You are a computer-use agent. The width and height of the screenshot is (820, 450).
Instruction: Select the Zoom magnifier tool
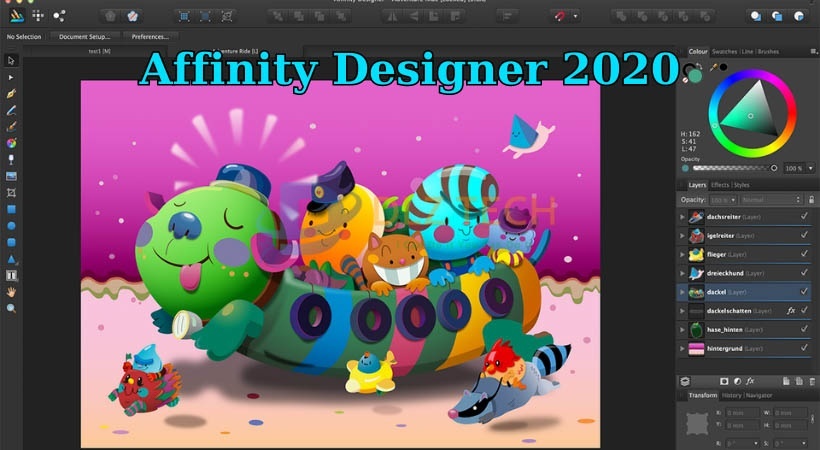click(12, 308)
